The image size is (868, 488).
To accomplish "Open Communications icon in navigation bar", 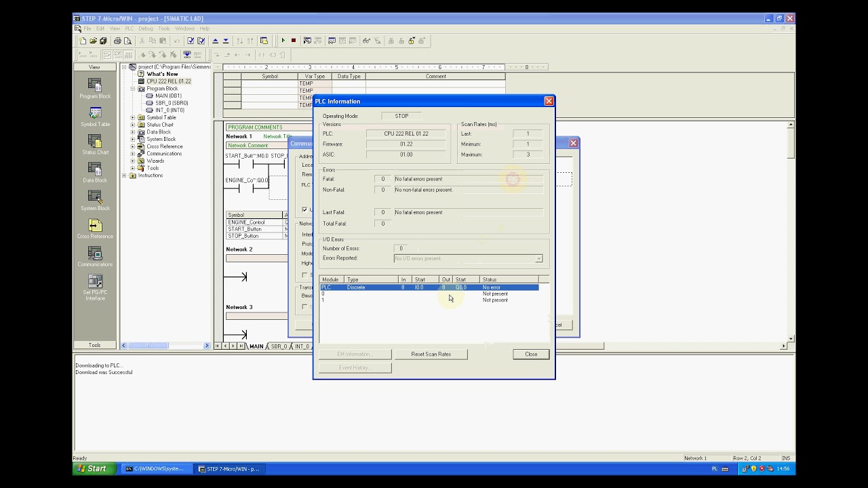I will click(94, 256).
